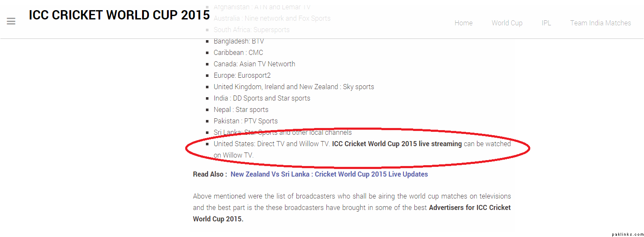Click the United Kingdom, Ireland and New Zealand entry
Screen dimensions: 644x237
293,87
